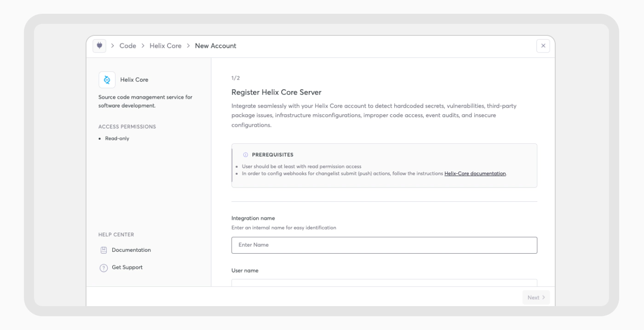Open the Documentation help link
This screenshot has height=330, width=644.
point(131,250)
